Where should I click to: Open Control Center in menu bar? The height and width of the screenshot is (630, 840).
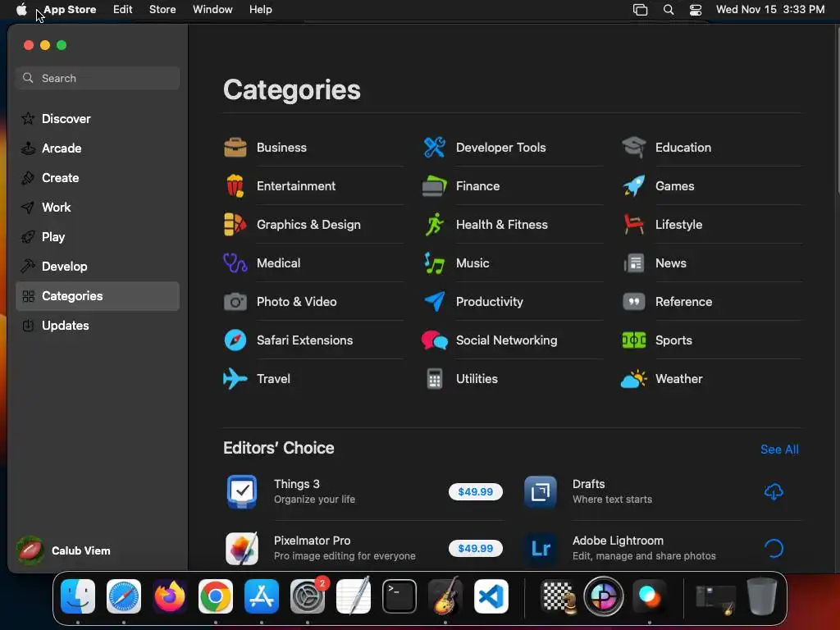point(696,10)
